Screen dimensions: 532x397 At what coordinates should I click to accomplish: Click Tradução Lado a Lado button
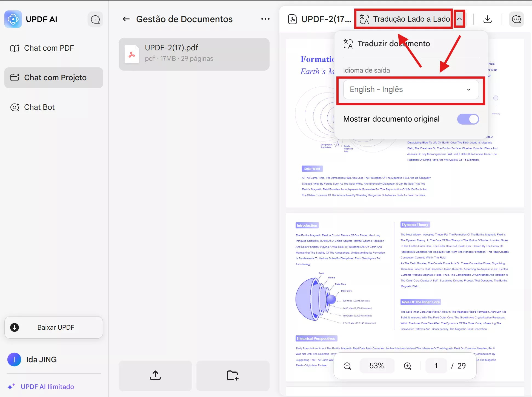[x=404, y=19]
